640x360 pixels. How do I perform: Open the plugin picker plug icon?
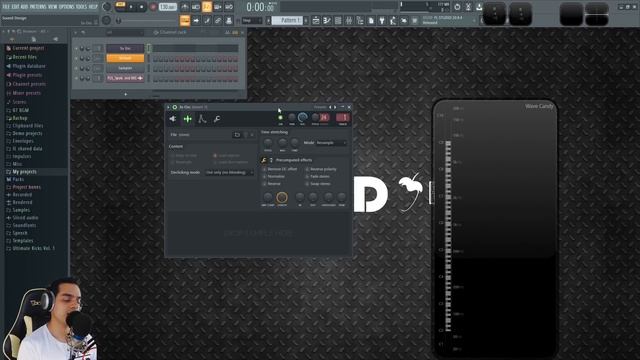pyautogui.click(x=382, y=20)
